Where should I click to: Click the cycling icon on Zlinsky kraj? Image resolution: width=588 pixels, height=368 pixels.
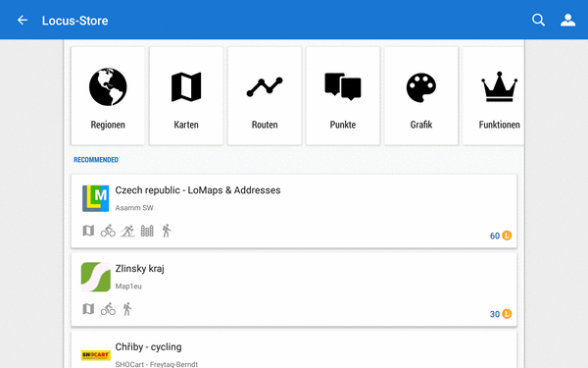point(108,309)
